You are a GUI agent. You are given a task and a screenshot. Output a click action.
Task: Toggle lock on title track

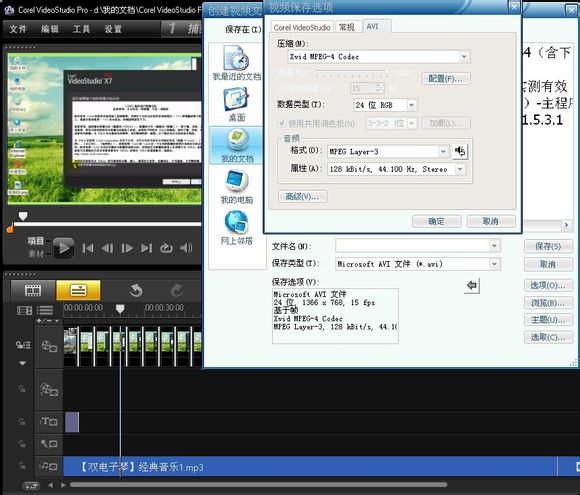coord(22,421)
